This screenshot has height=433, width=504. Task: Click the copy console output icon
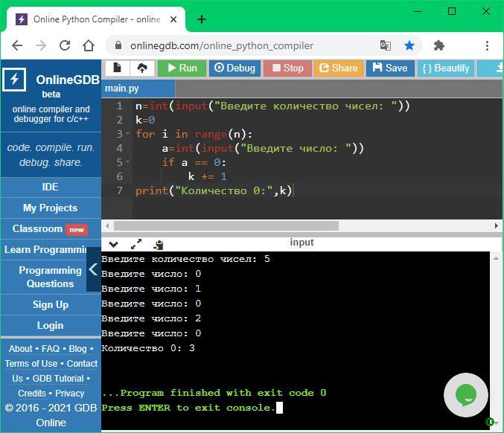point(159,243)
